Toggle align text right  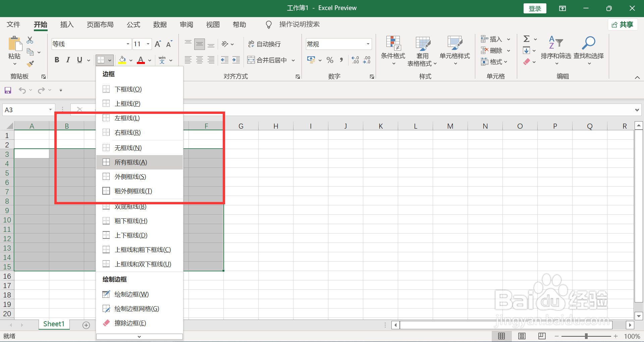[211, 60]
